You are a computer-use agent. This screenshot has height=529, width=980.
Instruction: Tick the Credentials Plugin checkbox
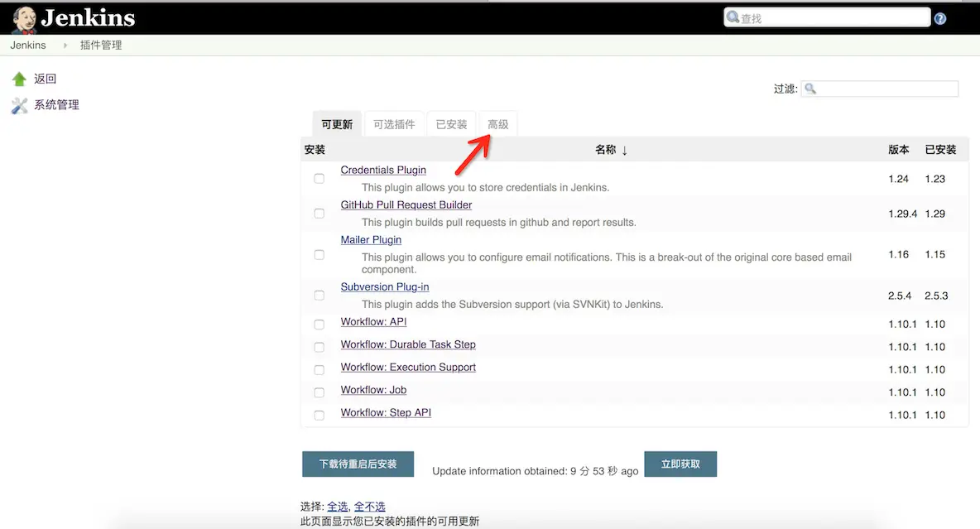[x=319, y=179]
